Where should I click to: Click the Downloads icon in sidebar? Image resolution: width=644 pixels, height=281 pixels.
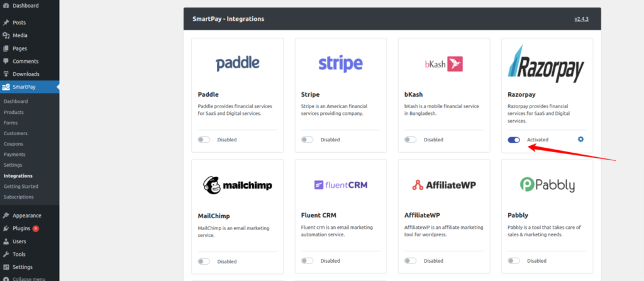coord(6,74)
